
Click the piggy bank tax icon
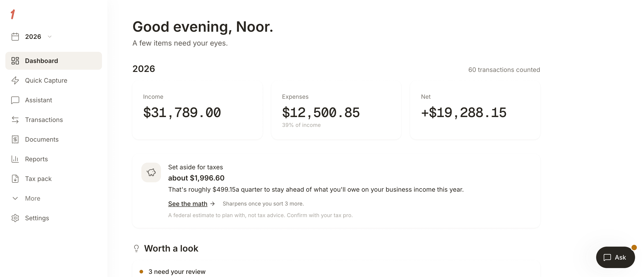pyautogui.click(x=151, y=172)
